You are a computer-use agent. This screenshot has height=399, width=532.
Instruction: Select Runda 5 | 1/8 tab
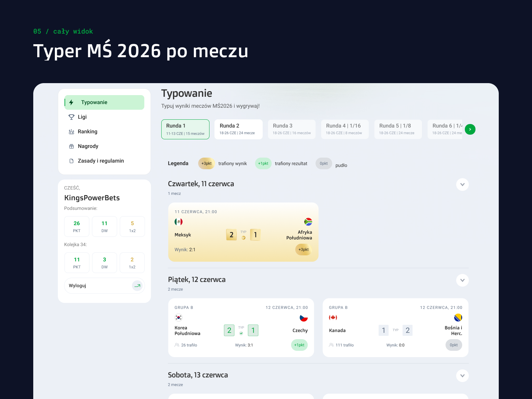point(398,129)
